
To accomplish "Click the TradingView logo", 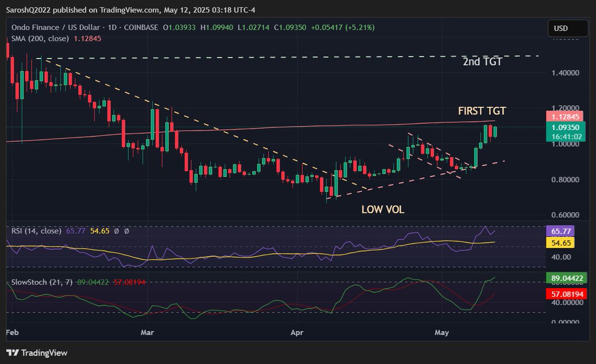I will tap(37, 353).
